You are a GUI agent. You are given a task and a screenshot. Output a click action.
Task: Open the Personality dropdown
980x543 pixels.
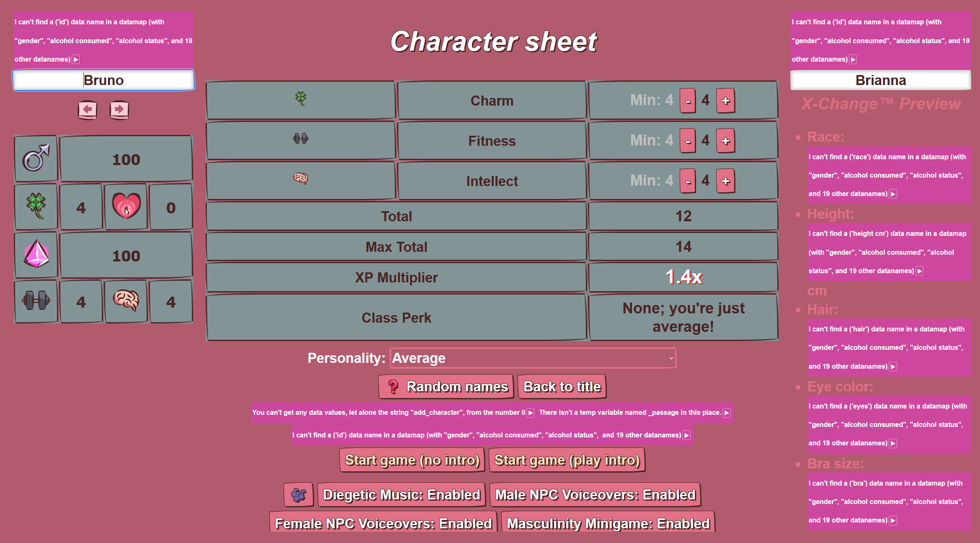(x=532, y=358)
